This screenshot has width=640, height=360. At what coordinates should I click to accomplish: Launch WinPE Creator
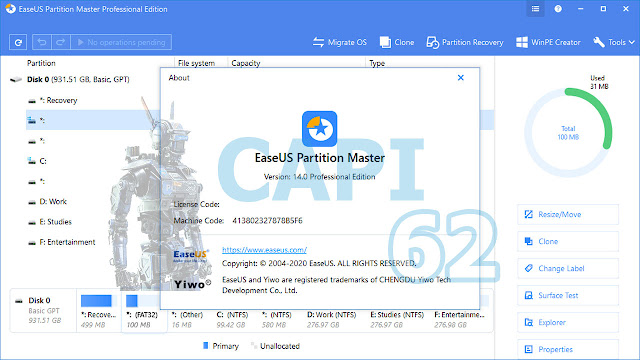point(548,42)
